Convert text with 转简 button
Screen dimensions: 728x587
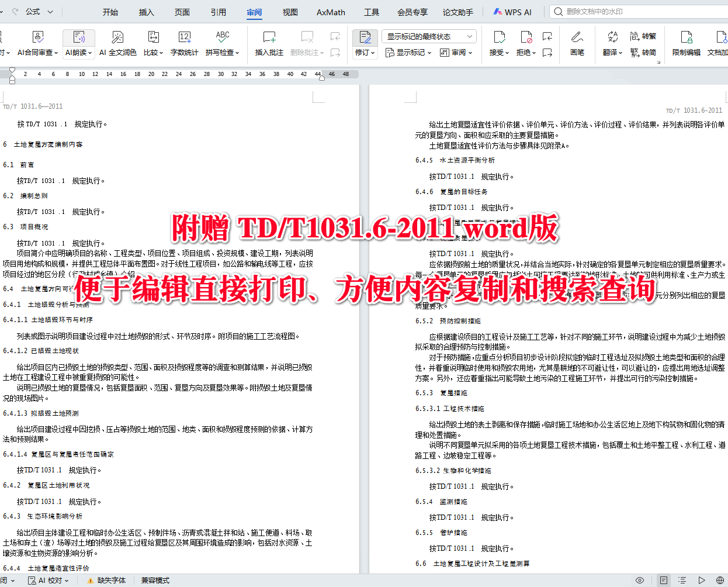click(643, 53)
